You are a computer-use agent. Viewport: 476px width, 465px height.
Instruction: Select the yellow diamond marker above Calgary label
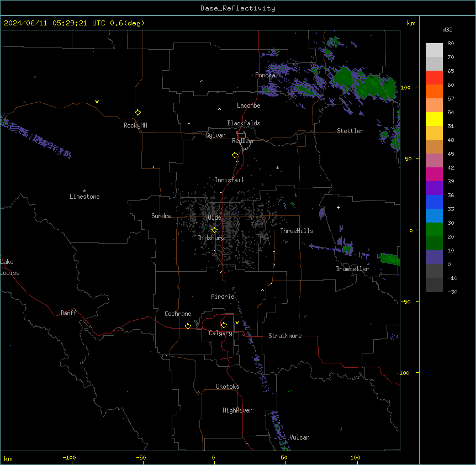coord(224,325)
